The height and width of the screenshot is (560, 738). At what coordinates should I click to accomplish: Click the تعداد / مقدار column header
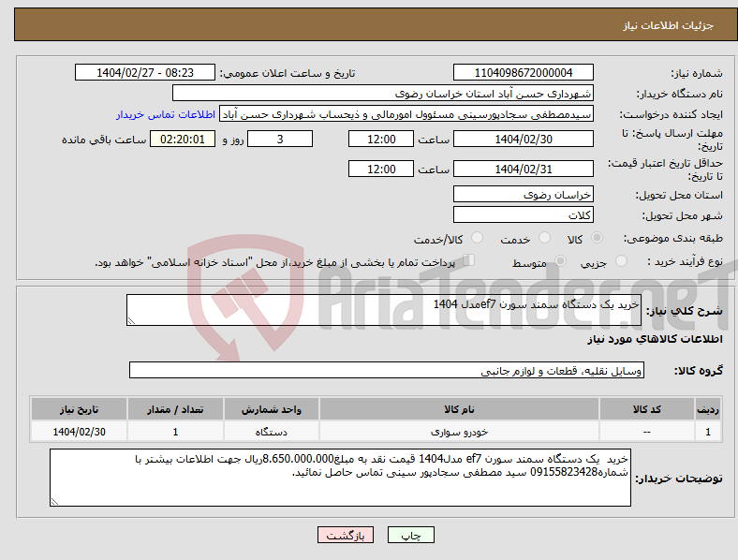pos(175,409)
